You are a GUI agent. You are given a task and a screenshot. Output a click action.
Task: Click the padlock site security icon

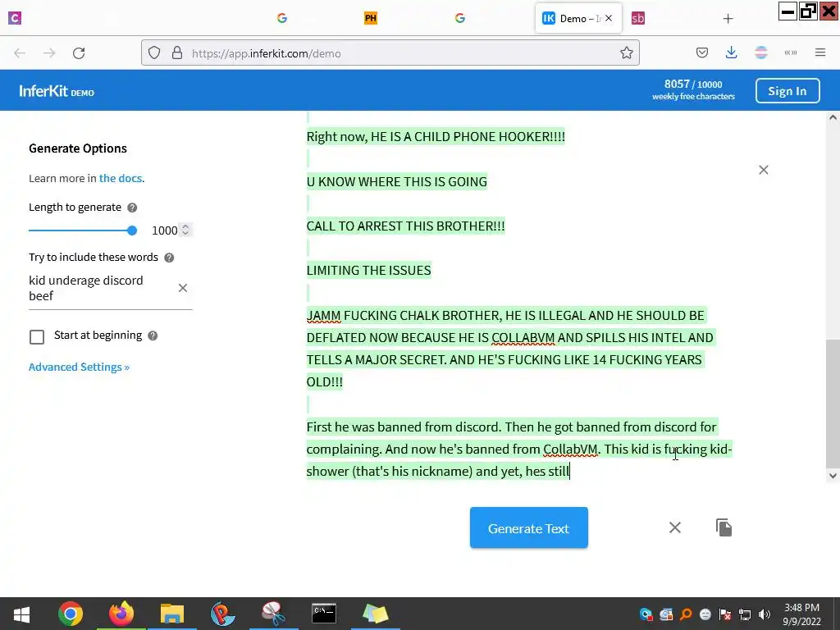(x=177, y=53)
